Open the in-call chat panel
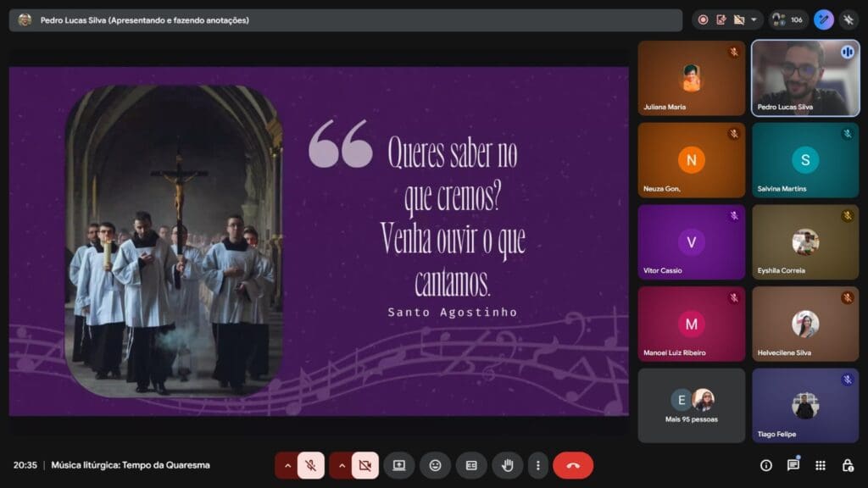868x488 pixels. coord(793,465)
